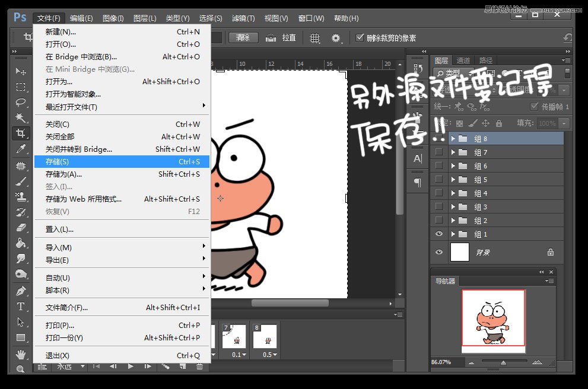The image size is (588, 389).
Task: Show the 组 4 layer group
Action: (x=438, y=193)
